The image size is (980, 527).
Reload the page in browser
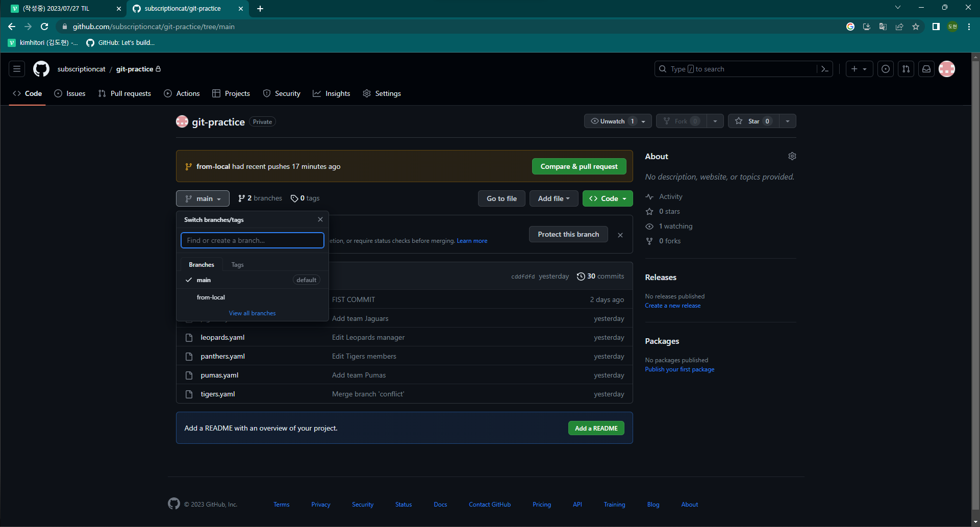[x=44, y=27]
